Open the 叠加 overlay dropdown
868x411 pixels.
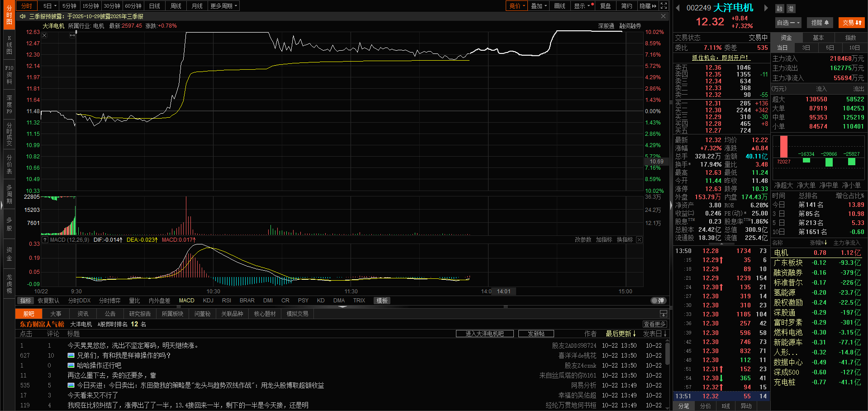click(539, 6)
